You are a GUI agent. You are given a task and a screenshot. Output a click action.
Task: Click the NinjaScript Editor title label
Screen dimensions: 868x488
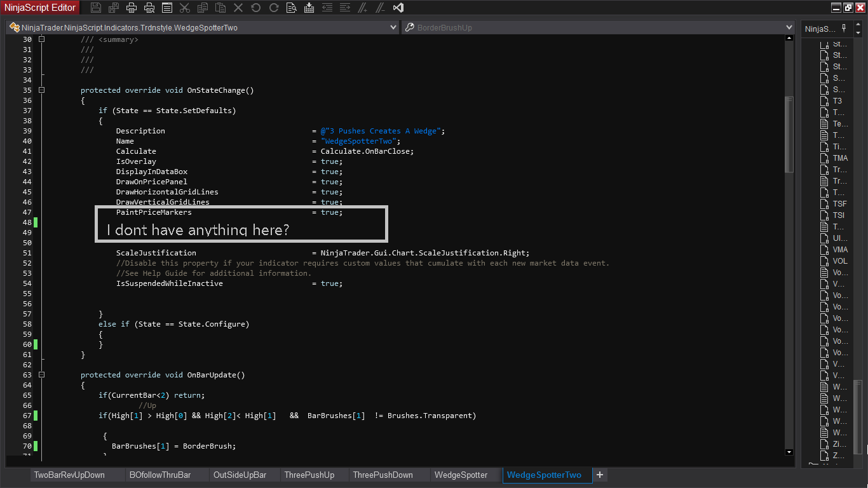(x=40, y=8)
